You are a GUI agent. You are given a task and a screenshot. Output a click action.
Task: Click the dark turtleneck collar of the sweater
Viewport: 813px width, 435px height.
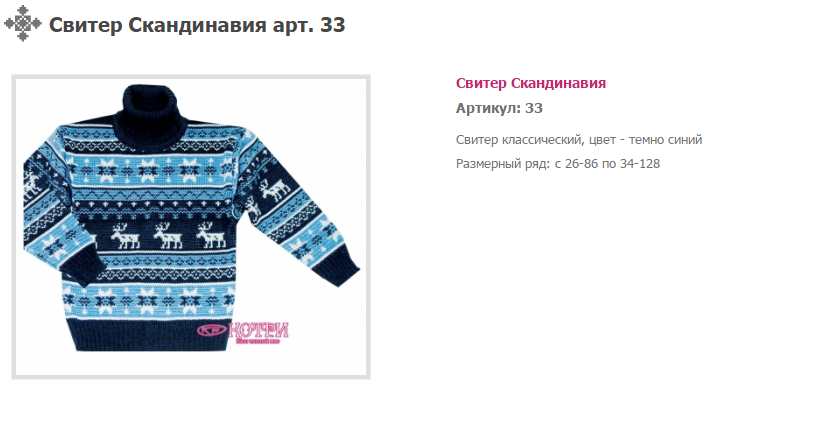[x=150, y=117]
